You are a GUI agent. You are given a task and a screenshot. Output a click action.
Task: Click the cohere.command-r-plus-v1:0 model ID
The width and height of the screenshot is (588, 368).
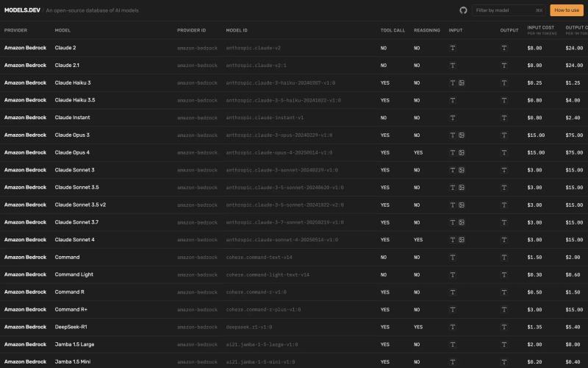click(263, 310)
